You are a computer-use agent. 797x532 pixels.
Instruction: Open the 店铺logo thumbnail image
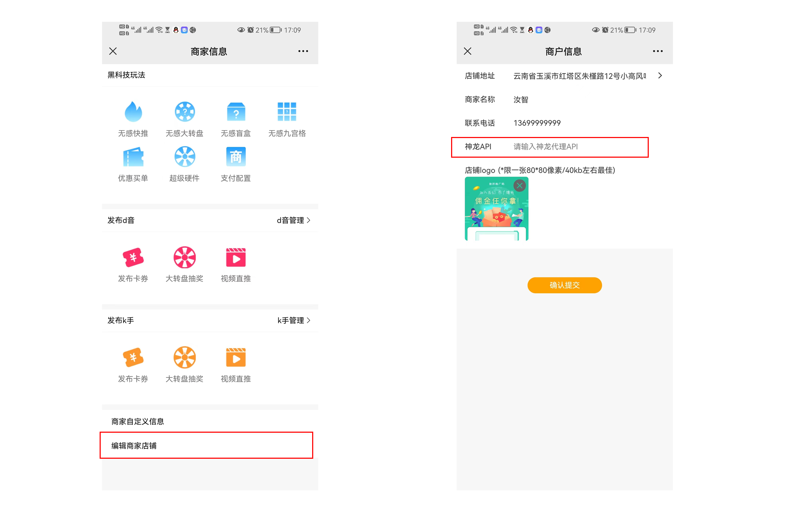point(497,209)
